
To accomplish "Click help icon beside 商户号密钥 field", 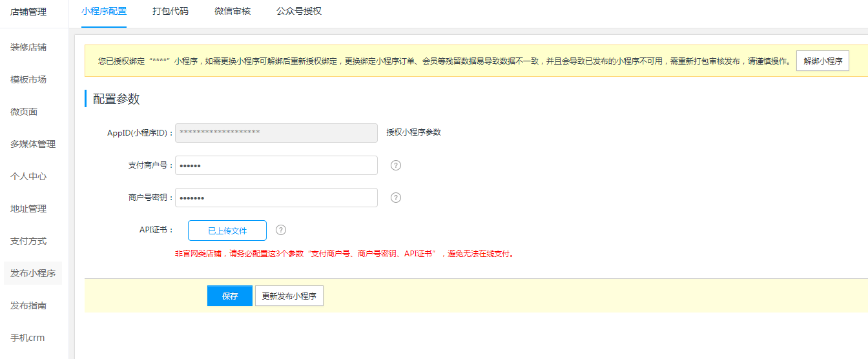I will pos(396,198).
